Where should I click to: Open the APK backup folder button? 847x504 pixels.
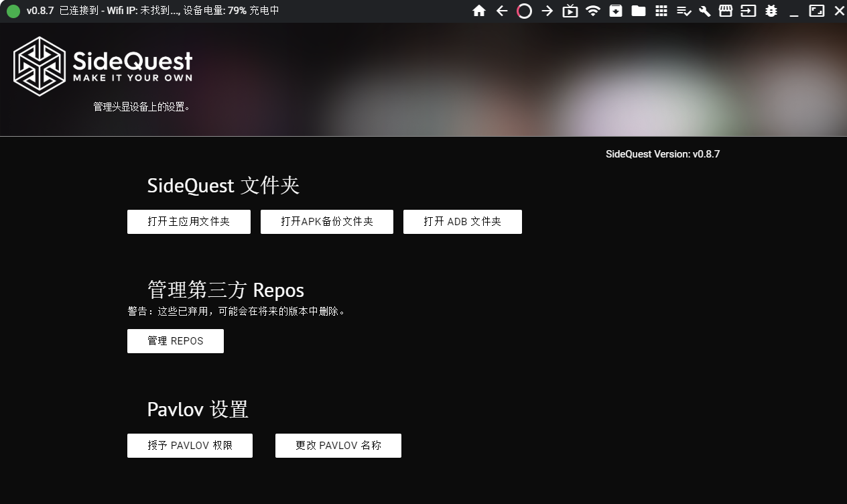327,222
